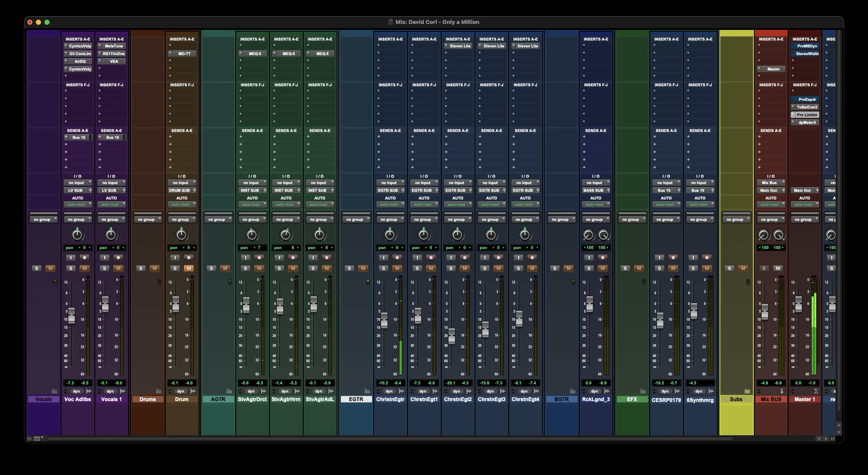Open AirEQ insert on Voc Adlibs
This screenshot has height=475, width=868.
tap(78, 62)
